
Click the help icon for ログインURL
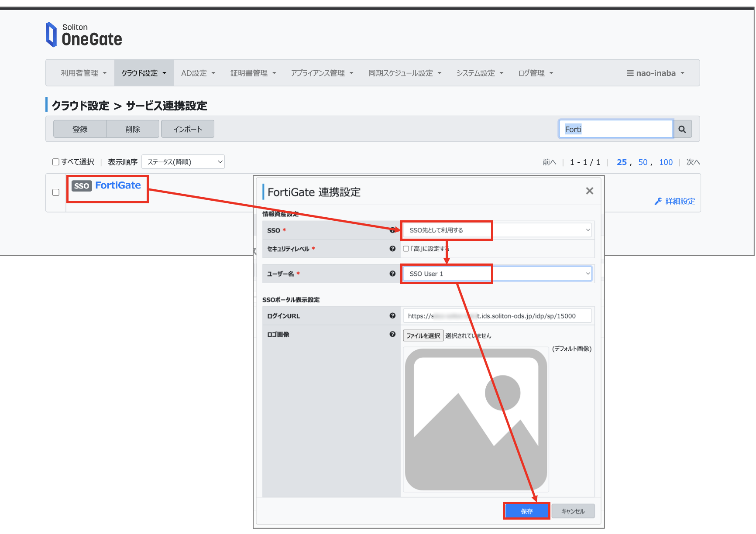tap(392, 316)
